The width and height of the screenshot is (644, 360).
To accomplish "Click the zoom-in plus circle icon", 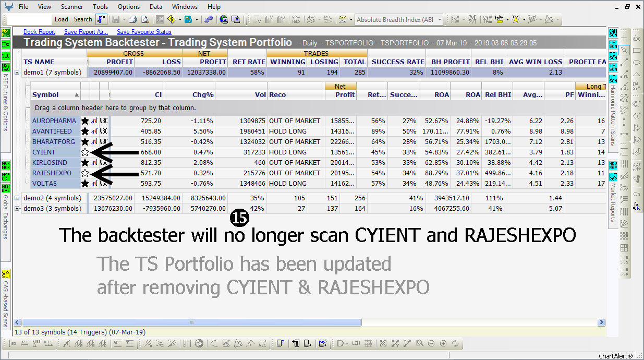I will [443, 343].
